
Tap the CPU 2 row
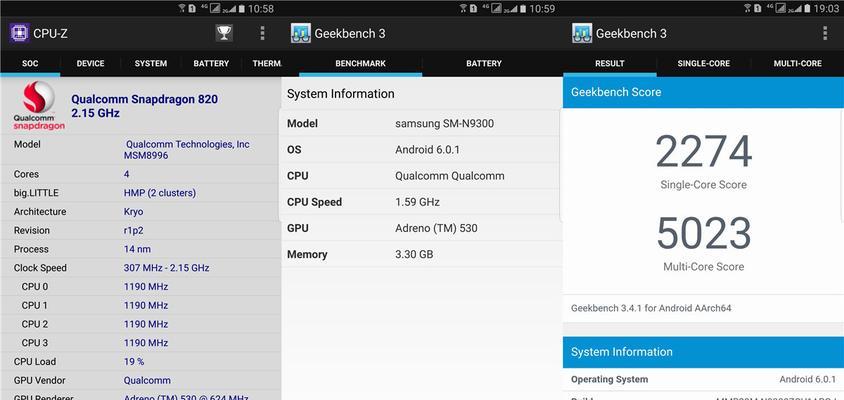point(141,324)
